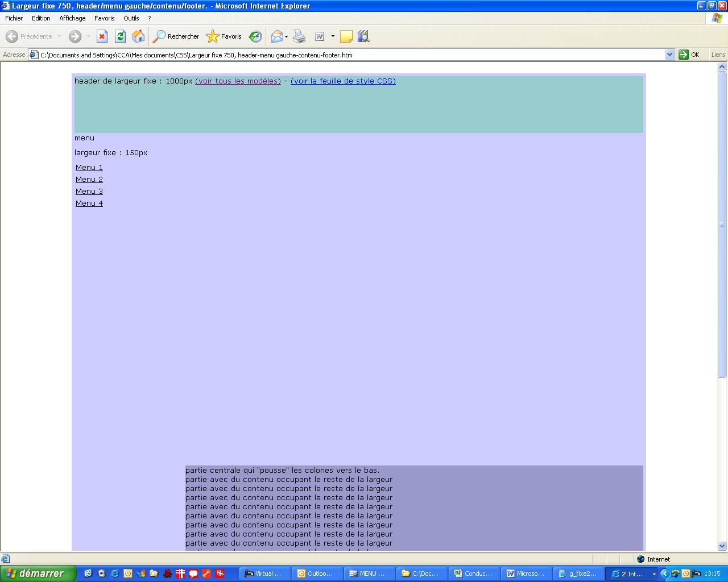Open the Outils menu

click(x=131, y=18)
